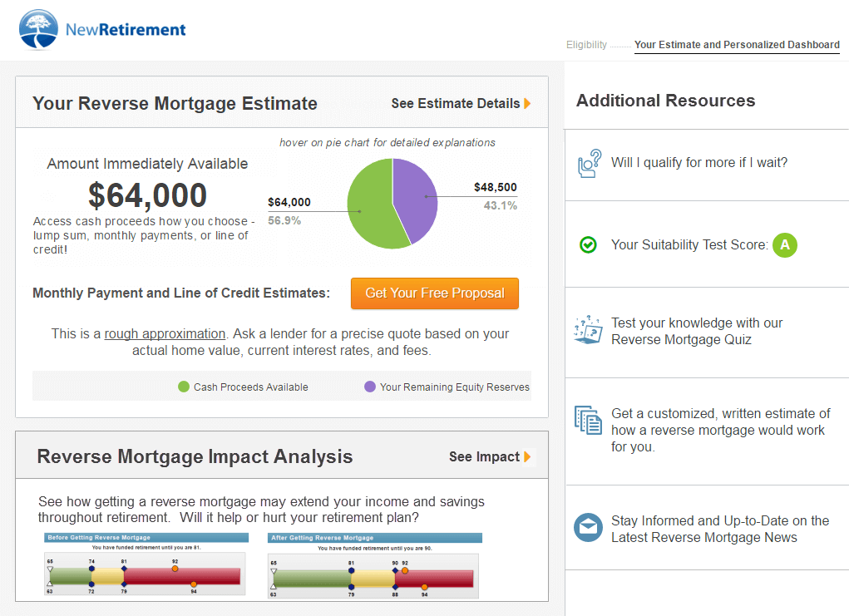Click the blue envelope news icon

pos(589,528)
